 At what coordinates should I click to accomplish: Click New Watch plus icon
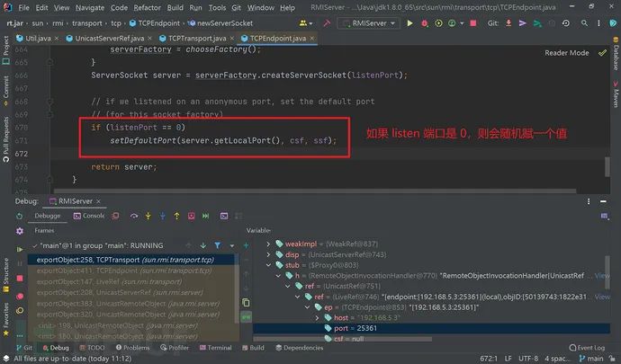pos(246,245)
